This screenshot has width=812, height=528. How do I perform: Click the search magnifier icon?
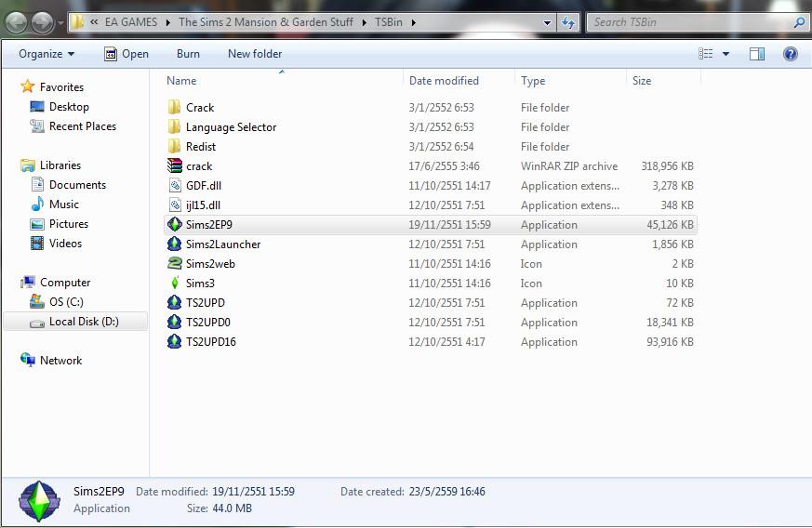click(x=799, y=22)
